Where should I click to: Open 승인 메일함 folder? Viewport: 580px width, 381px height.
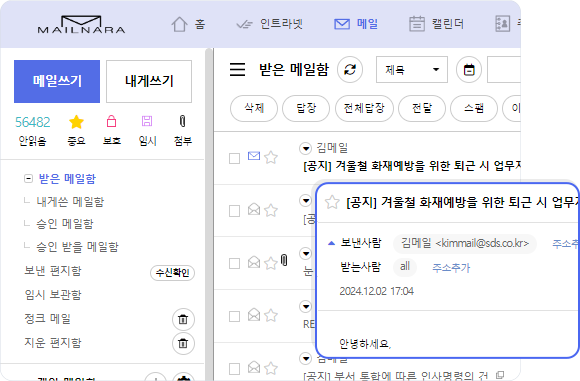[x=65, y=224]
